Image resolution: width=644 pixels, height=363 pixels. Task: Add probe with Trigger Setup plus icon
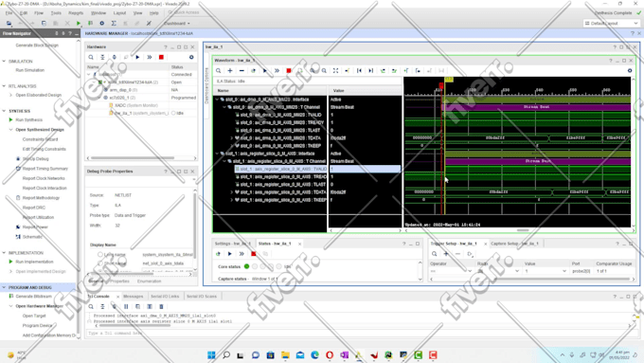click(x=446, y=254)
